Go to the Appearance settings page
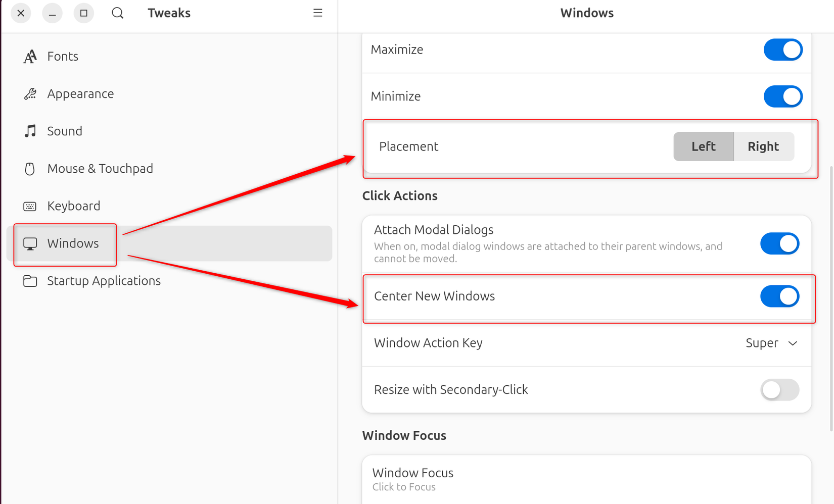Screen dimensions: 834x504 point(80,94)
